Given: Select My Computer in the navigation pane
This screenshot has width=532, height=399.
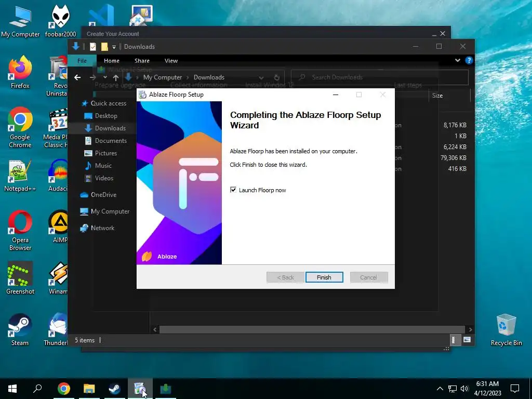Looking at the screenshot, I should [x=105, y=211].
